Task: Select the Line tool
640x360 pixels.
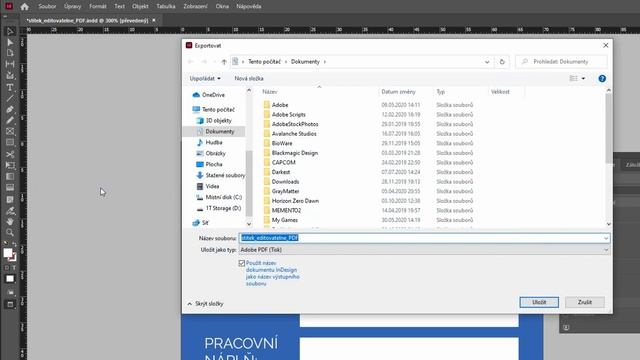Action: (10, 98)
